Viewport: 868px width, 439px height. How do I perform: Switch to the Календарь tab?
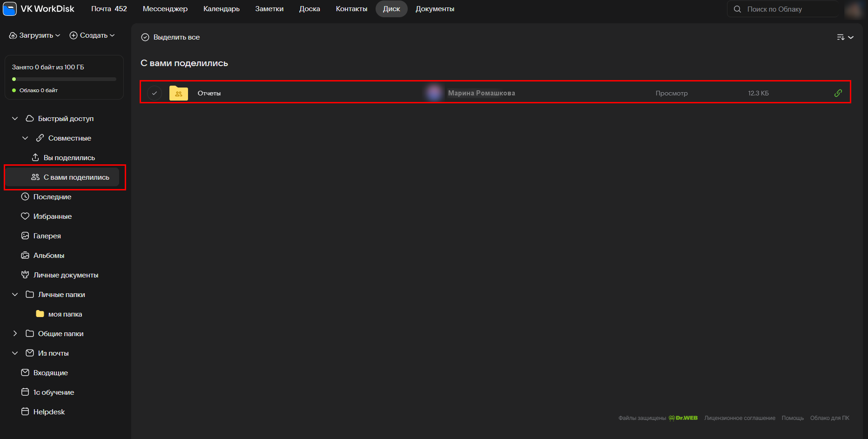[x=221, y=9]
